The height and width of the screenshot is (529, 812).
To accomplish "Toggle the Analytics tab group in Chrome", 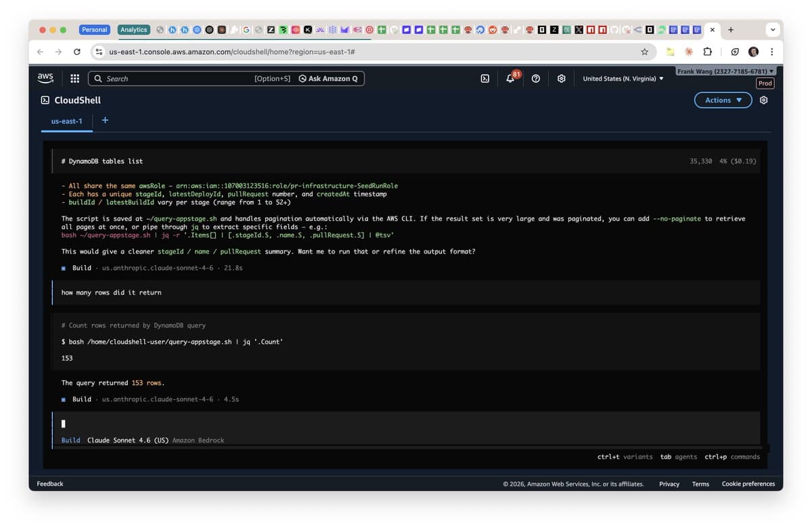I will [x=133, y=29].
